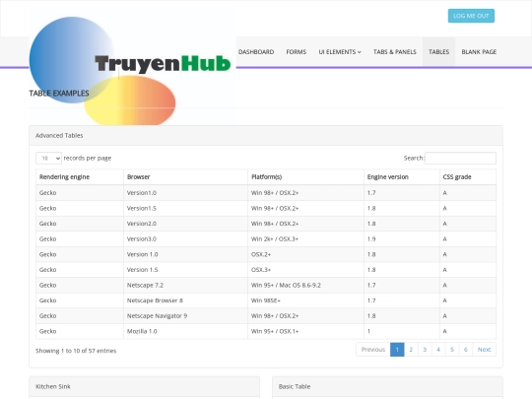Viewport: 532px width, 399px height.
Task: Sort by Platform(s) column header
Action: pyautogui.click(x=305, y=176)
